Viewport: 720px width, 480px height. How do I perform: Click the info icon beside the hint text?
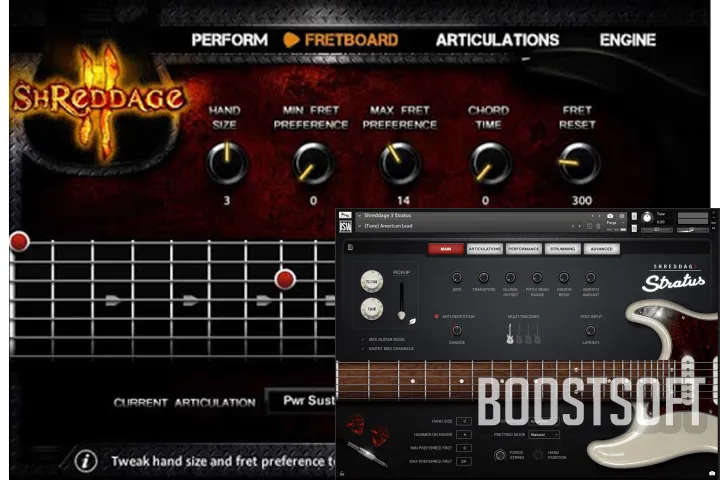(86, 461)
